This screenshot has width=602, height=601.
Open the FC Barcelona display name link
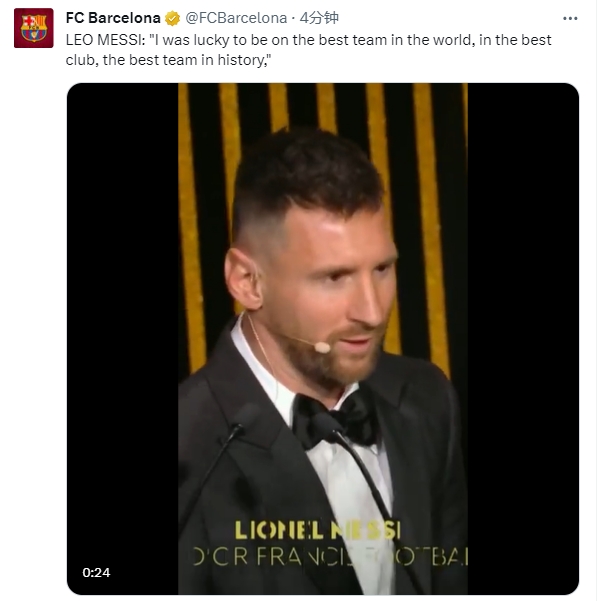click(113, 18)
